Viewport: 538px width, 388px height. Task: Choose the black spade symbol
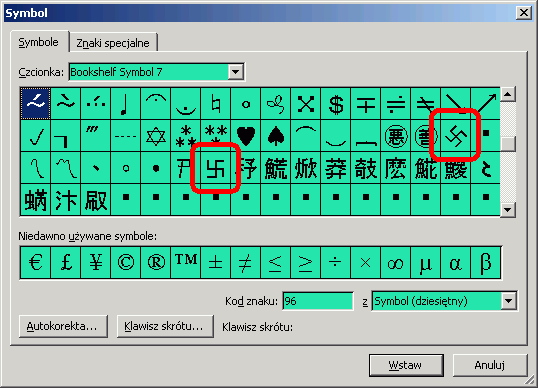click(x=276, y=136)
